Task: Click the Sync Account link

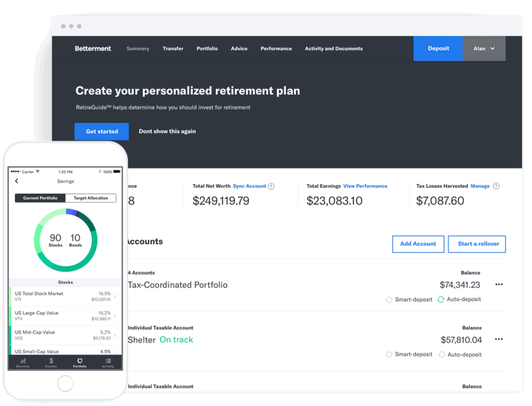Action: point(250,186)
